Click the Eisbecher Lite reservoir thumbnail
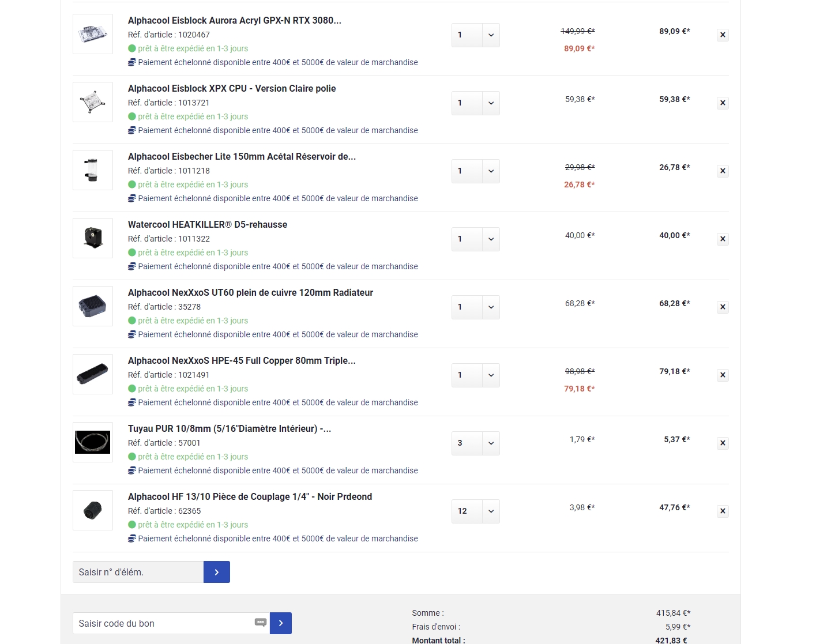Image resolution: width=816 pixels, height=644 pixels. [93, 170]
